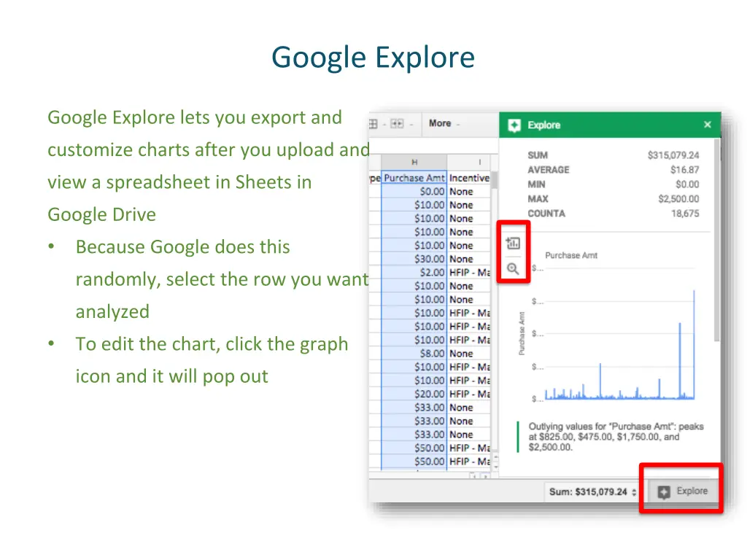The image size is (747, 560).
Task: Click the MIN label in Explore panel
Action: pos(536,184)
